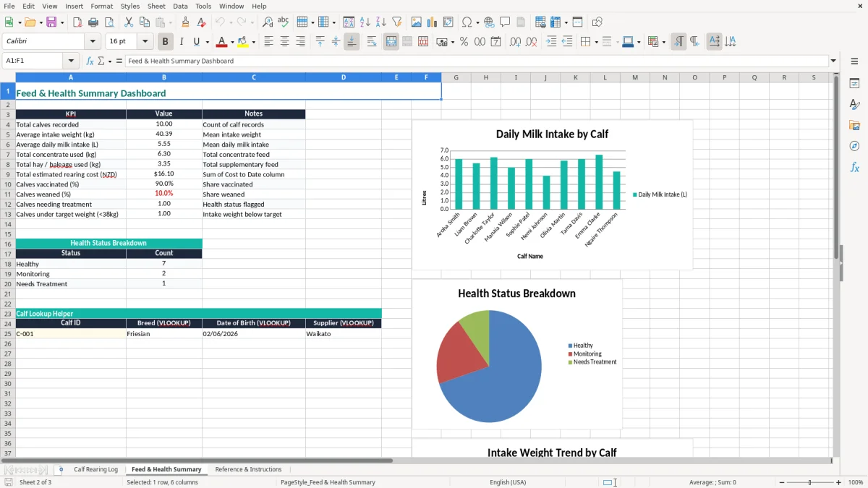Click the Print icon
868x488 pixels.
tap(93, 22)
